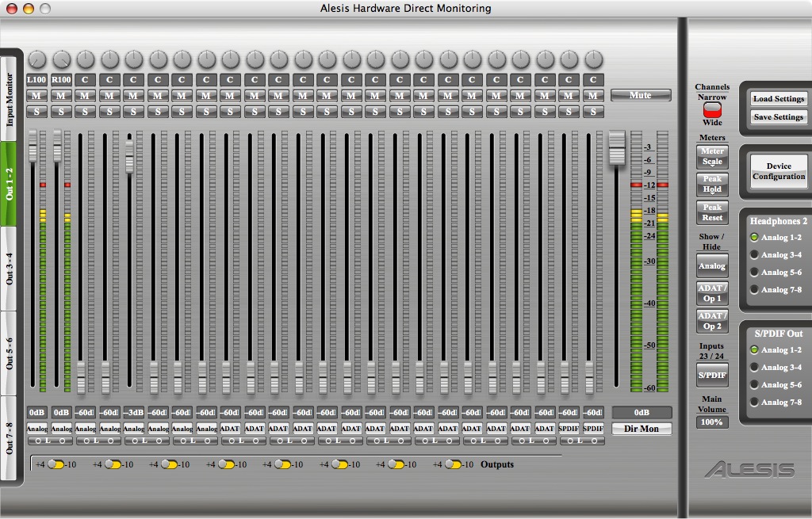Viewport: 812px width, 519px height.
Task: Click the 0dB gain box of the R100 channel
Action: (x=61, y=412)
